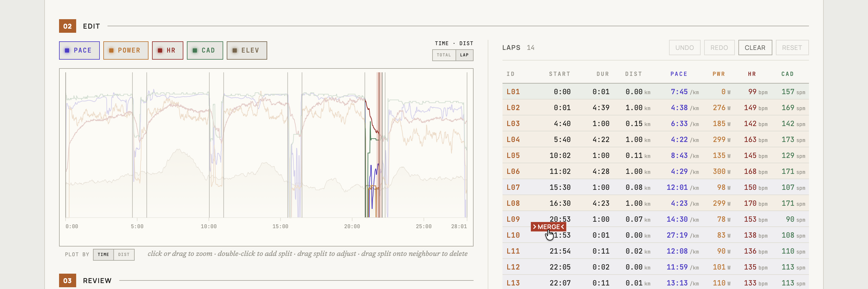Click the RESET button
Viewport: 868px width, 289px height.
pyautogui.click(x=792, y=48)
